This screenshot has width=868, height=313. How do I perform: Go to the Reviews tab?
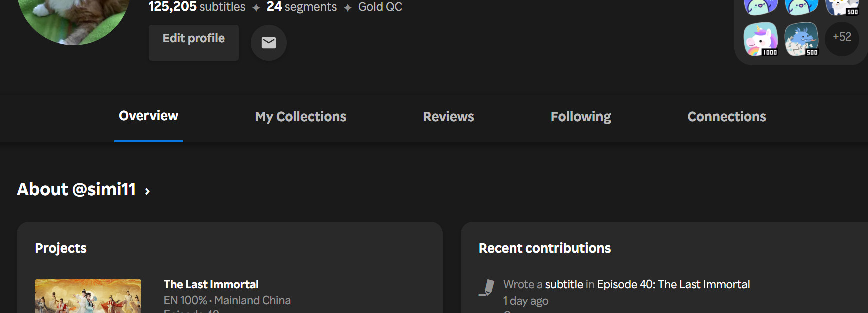click(x=448, y=117)
